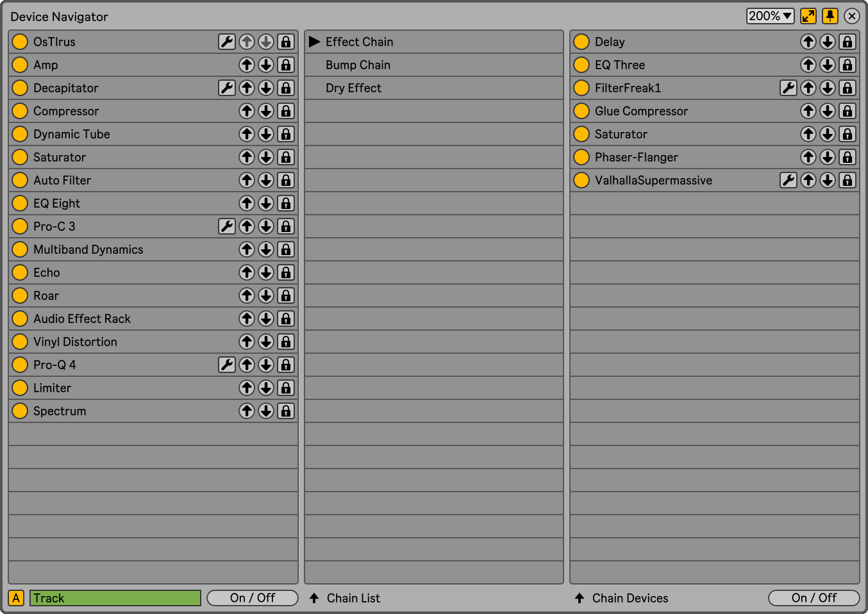
Task: Select the Dry Effect chain
Action: [x=434, y=88]
